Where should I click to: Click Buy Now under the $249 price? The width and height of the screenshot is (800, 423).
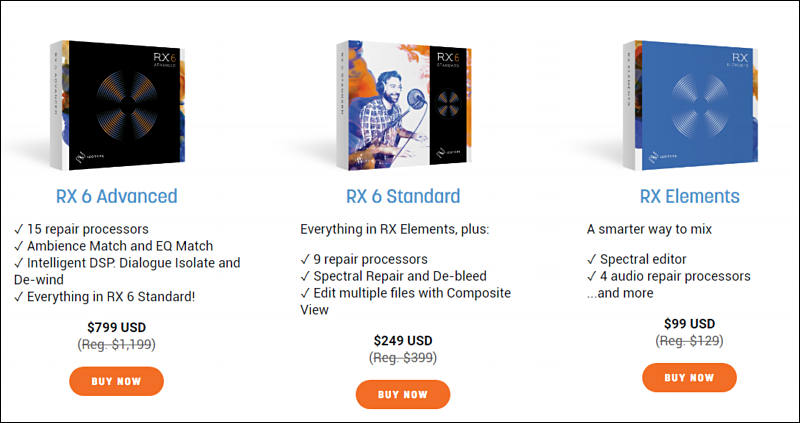(403, 394)
